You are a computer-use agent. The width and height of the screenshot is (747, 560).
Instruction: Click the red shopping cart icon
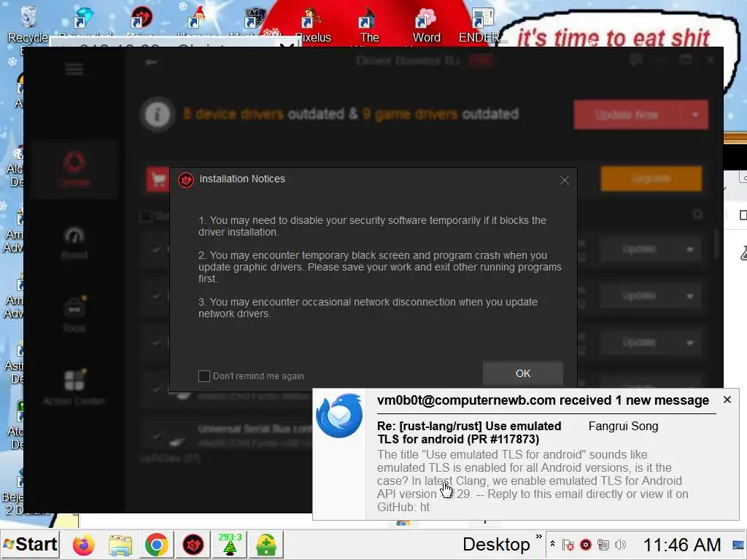pyautogui.click(x=158, y=179)
